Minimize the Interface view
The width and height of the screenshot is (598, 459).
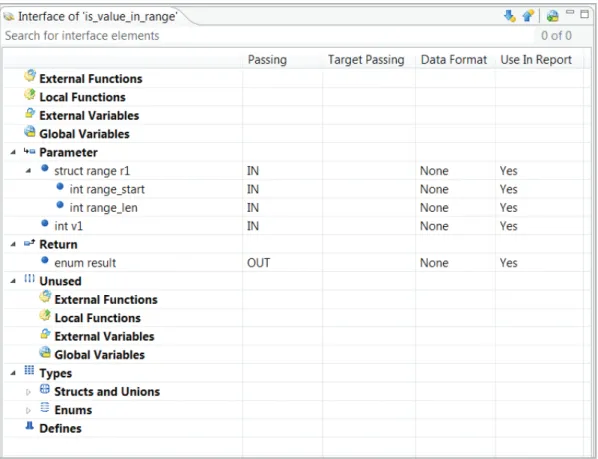pyautogui.click(x=570, y=13)
